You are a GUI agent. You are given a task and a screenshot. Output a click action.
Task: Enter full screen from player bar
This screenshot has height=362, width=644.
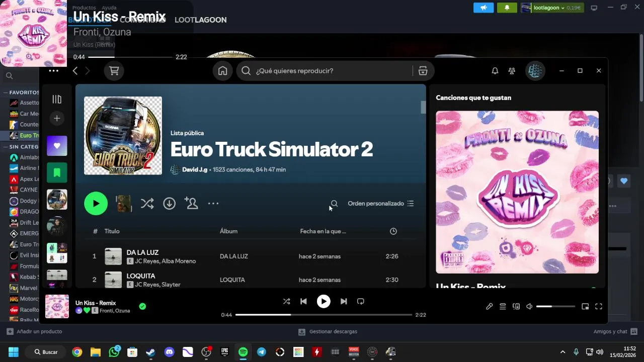click(599, 306)
